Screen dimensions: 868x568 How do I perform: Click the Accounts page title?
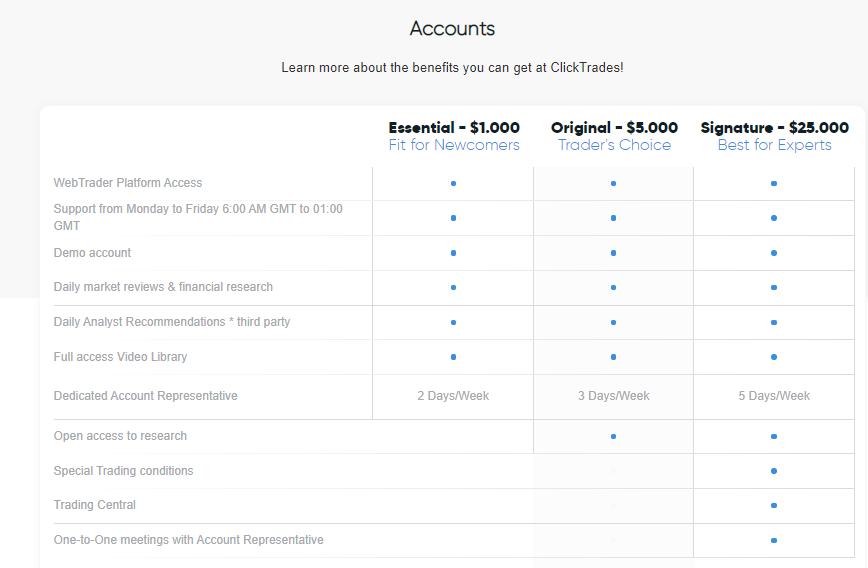(x=452, y=29)
